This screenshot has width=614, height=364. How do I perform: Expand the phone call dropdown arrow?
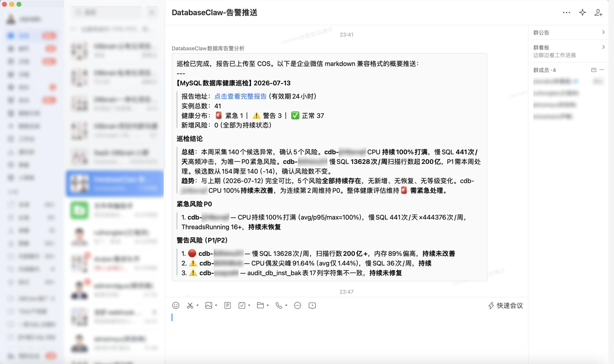coord(286,305)
